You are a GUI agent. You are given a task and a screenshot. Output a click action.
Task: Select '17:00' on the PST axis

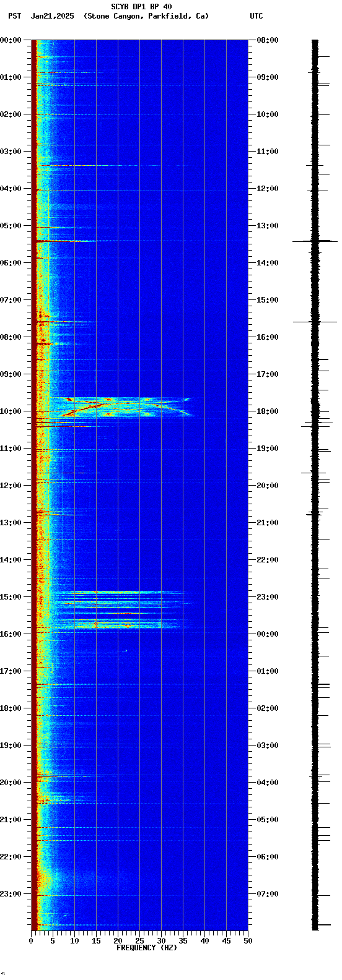point(11,671)
